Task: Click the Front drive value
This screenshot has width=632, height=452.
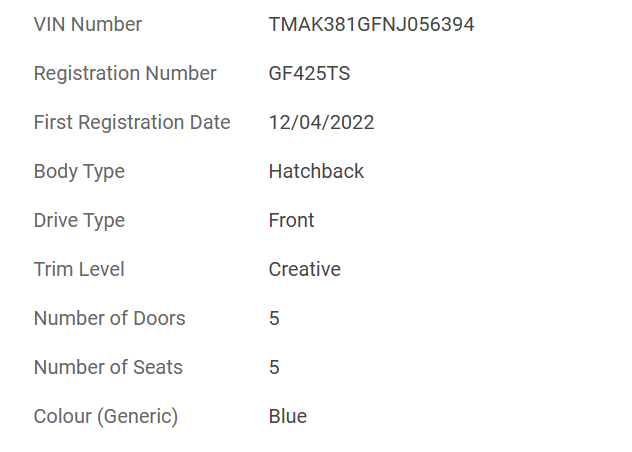Action: click(291, 221)
